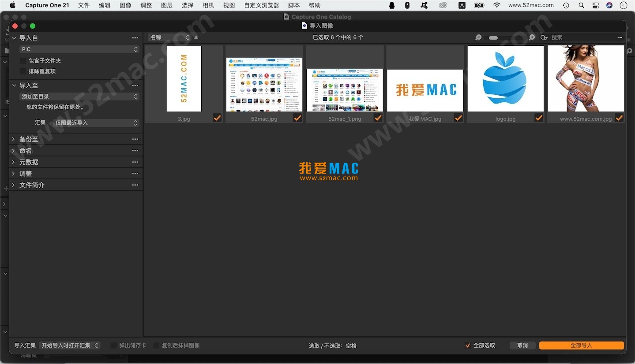
Task: Open options menu for 文件简介 section
Action: click(135, 185)
